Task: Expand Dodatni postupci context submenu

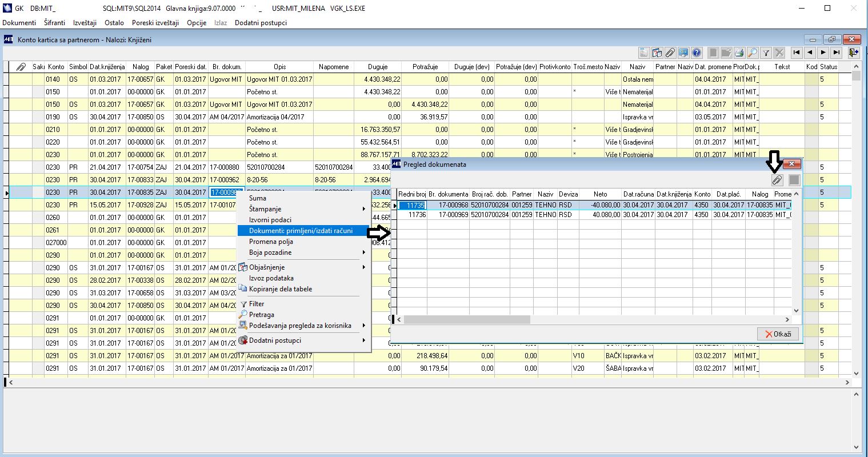Action: coord(304,340)
